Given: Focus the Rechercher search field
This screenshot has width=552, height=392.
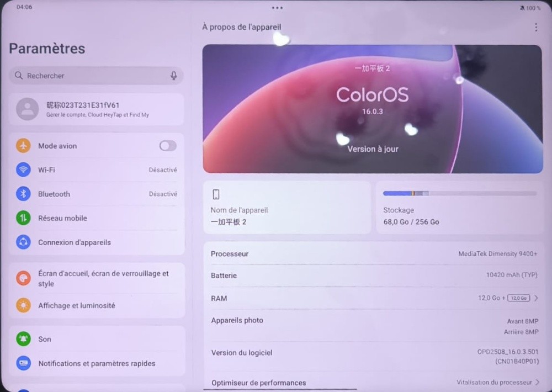Looking at the screenshot, I should click(97, 76).
